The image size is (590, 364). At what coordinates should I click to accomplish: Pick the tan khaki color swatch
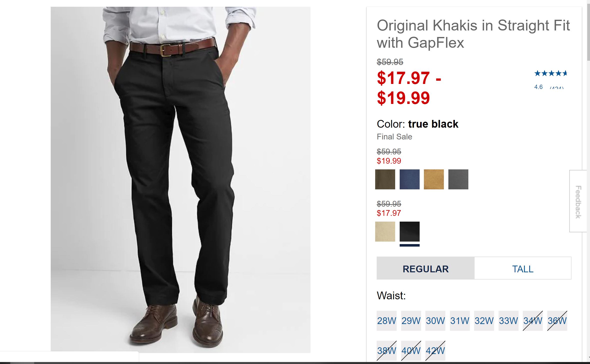[434, 179]
